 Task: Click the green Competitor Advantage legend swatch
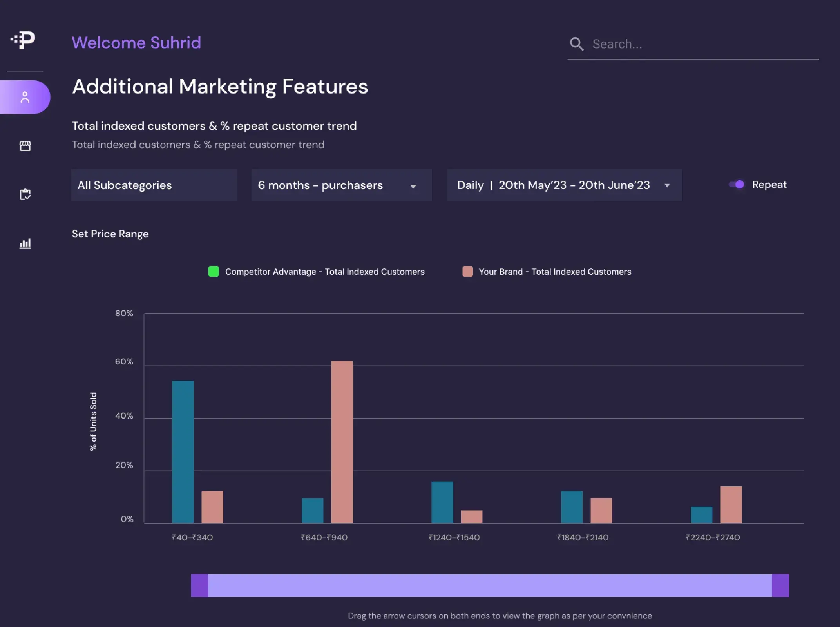tap(214, 272)
